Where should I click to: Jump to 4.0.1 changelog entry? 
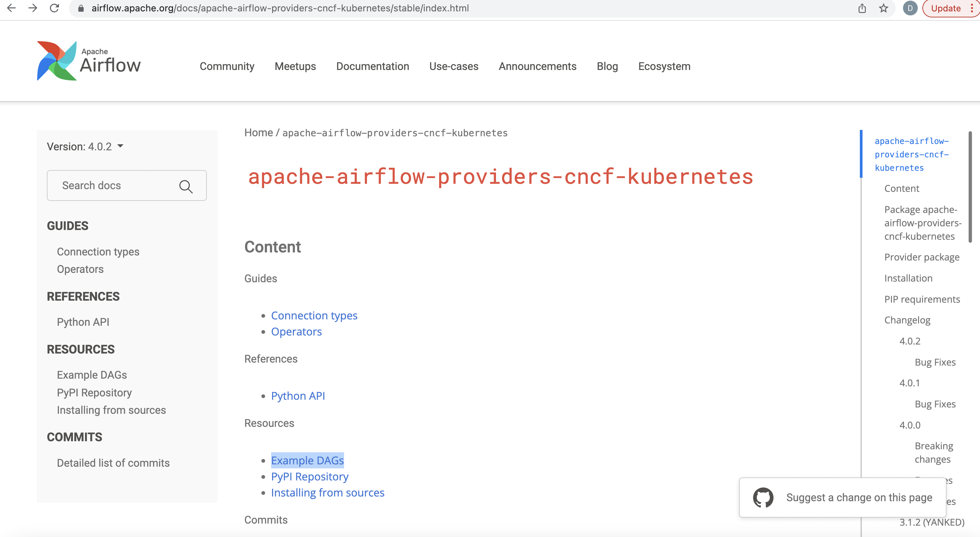910,383
